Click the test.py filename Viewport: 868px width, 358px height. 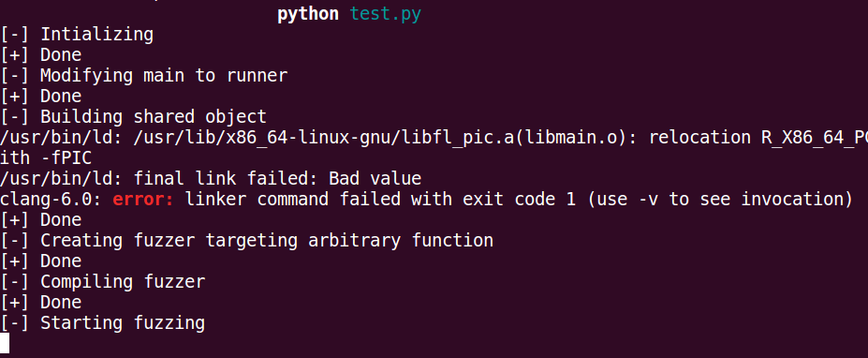click(x=385, y=14)
